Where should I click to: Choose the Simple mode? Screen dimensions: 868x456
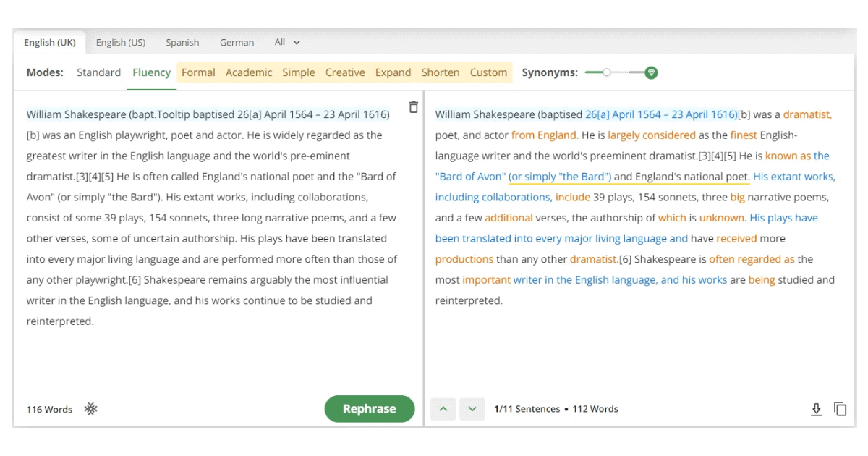pos(299,72)
